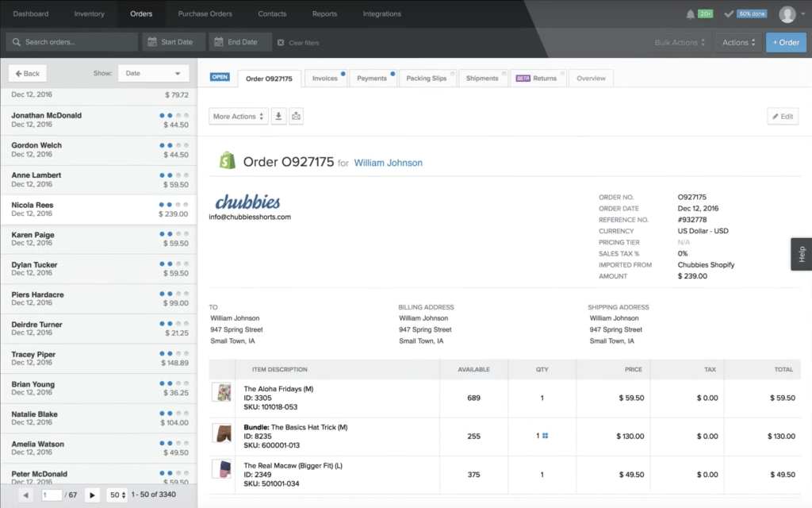Click the Help side tab
Image resolution: width=812 pixels, height=508 pixels.
click(801, 254)
